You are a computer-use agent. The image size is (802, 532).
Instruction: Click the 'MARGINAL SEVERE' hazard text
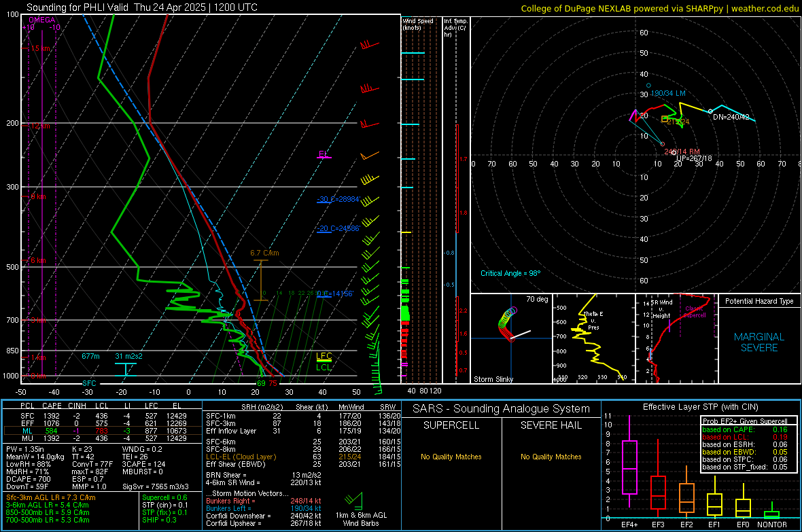(759, 342)
